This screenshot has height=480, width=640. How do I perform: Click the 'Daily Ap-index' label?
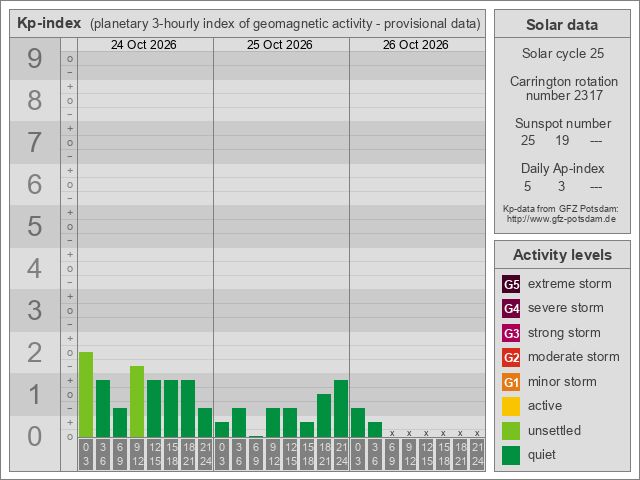(x=562, y=169)
